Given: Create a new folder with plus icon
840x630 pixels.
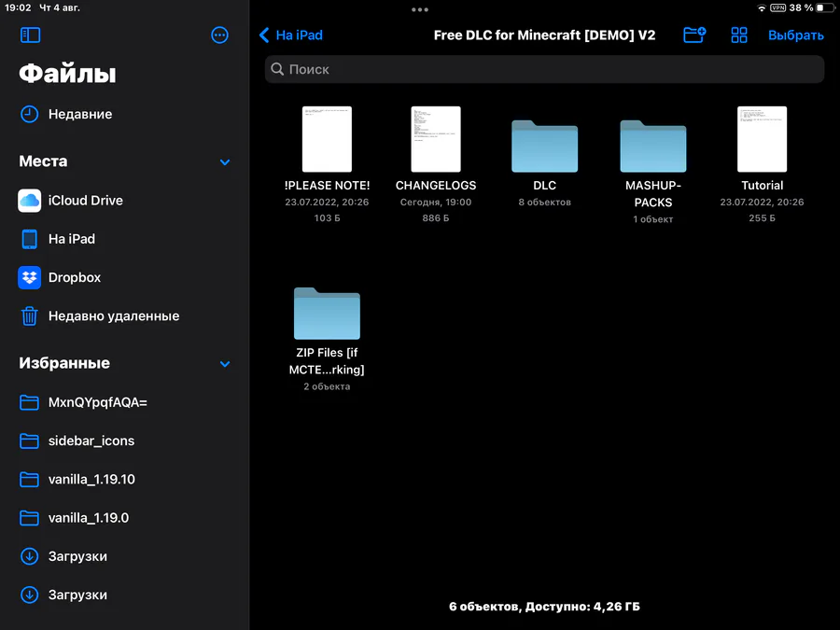Looking at the screenshot, I should click(694, 35).
